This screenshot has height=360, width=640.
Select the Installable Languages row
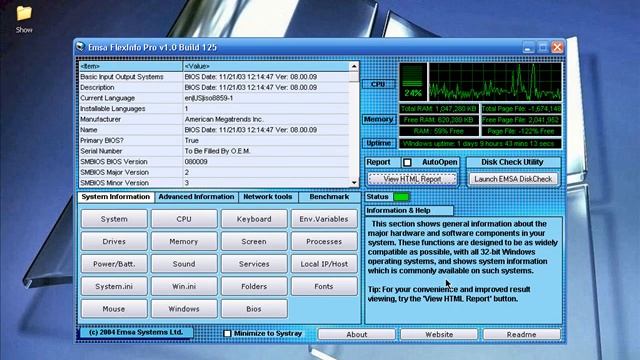[x=214, y=109]
